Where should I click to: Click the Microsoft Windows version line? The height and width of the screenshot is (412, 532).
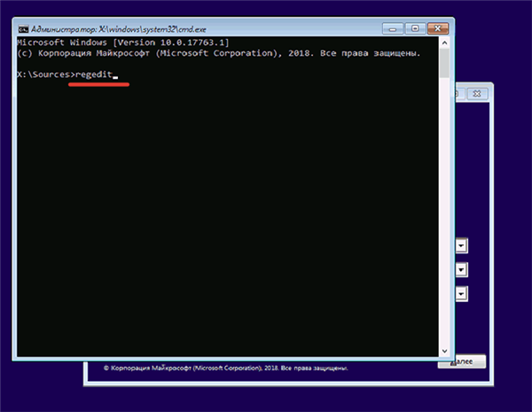tap(123, 43)
